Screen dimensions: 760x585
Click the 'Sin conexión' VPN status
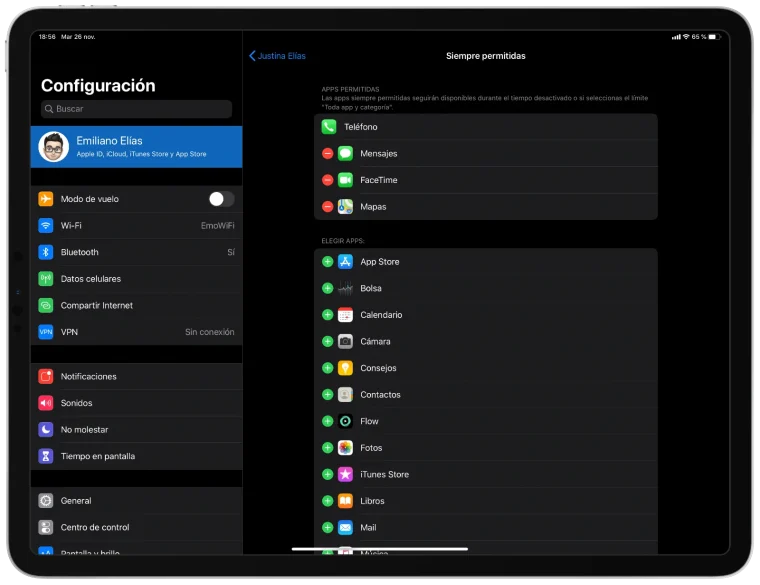pos(209,332)
